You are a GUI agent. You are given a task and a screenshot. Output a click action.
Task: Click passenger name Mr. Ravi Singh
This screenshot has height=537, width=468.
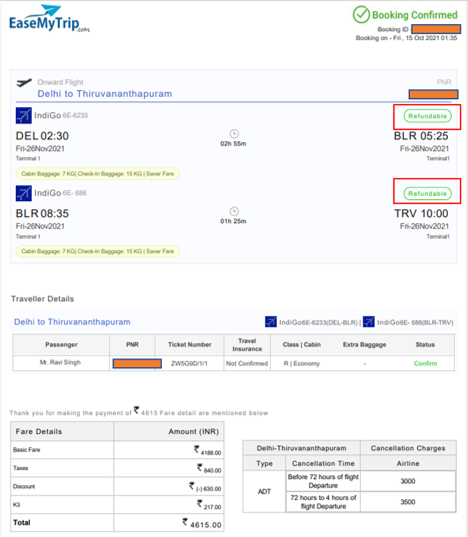pyautogui.click(x=60, y=362)
